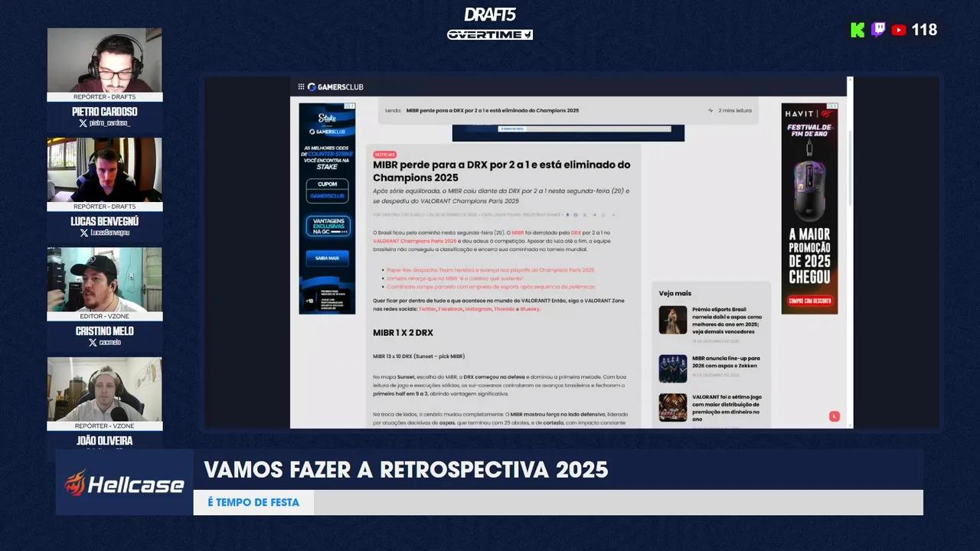
Task: Click the 'É TEMPO DE FESTA' label
Action: point(253,503)
